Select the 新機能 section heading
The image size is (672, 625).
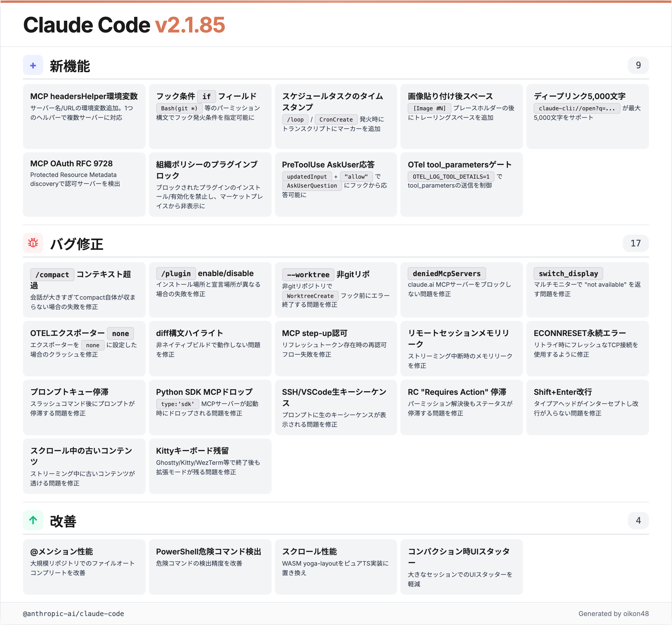coord(70,66)
